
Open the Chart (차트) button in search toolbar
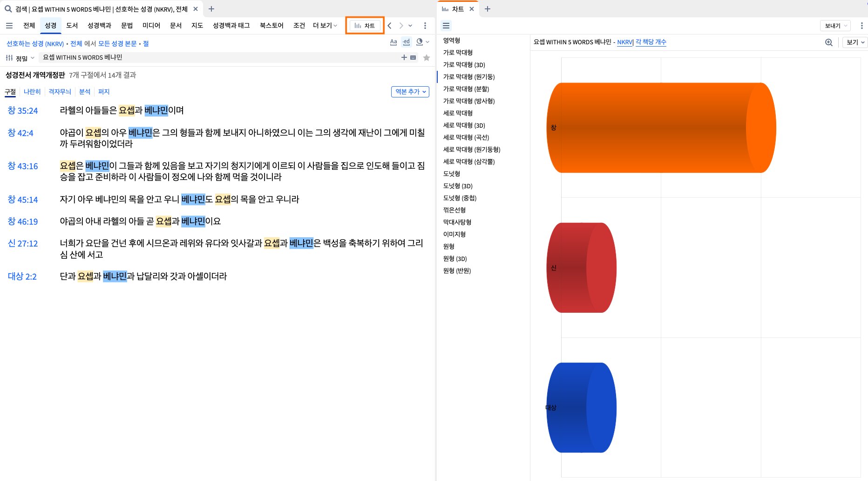coord(365,26)
